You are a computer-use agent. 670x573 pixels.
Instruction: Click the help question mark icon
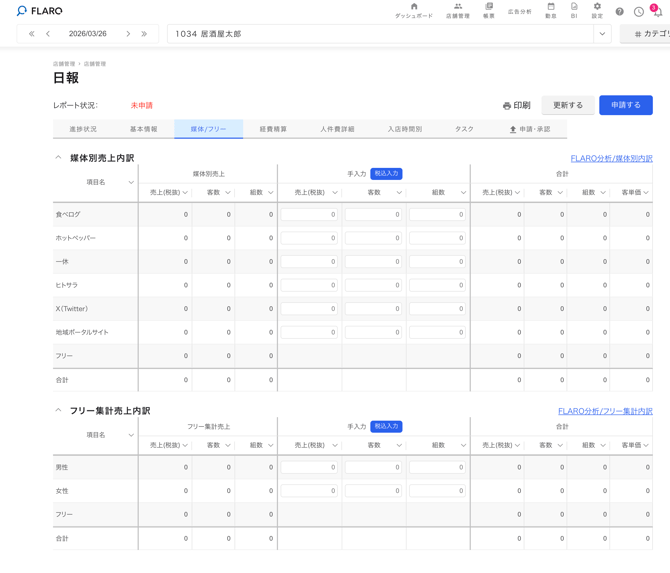pos(620,12)
